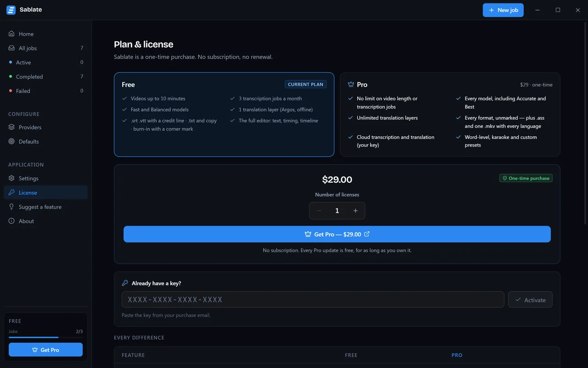
Task: Click the Activate button
Action: (x=530, y=299)
